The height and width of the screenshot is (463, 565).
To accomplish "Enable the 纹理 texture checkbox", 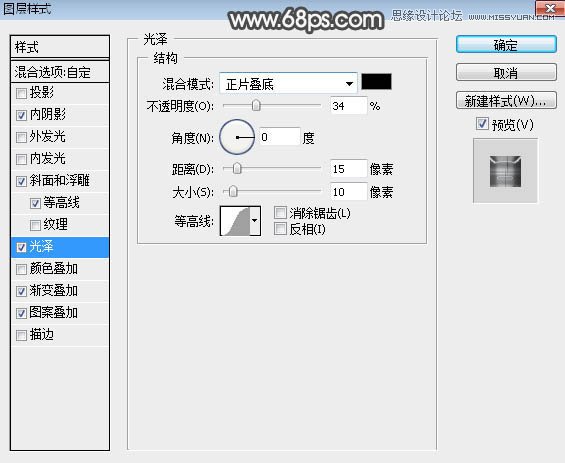I will click(35, 225).
